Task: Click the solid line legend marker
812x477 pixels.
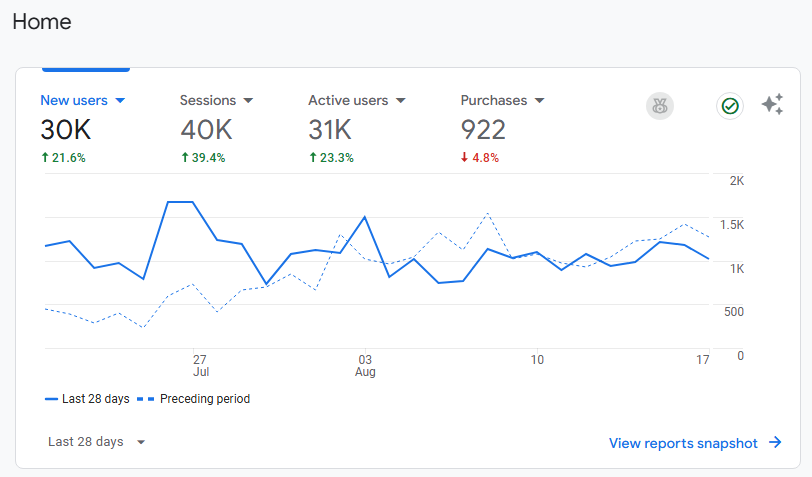Action: pos(52,399)
